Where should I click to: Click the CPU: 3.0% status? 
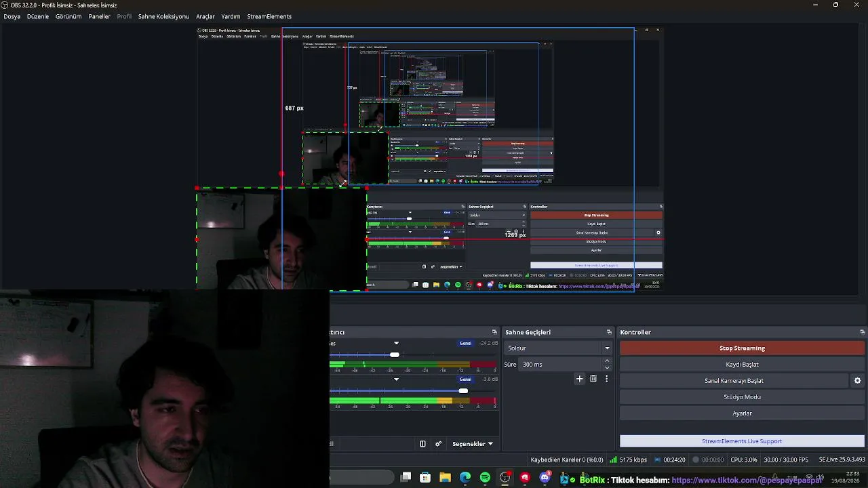pyautogui.click(x=744, y=460)
